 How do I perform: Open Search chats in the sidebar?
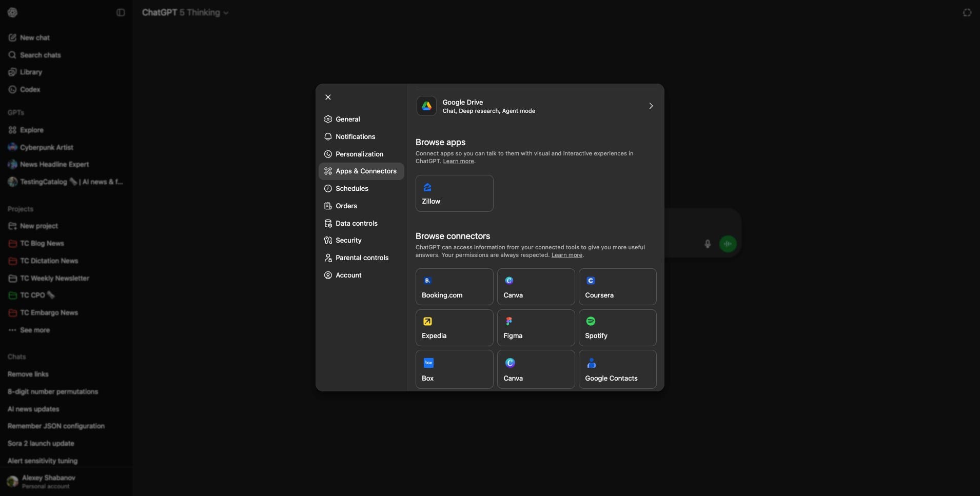click(66, 55)
